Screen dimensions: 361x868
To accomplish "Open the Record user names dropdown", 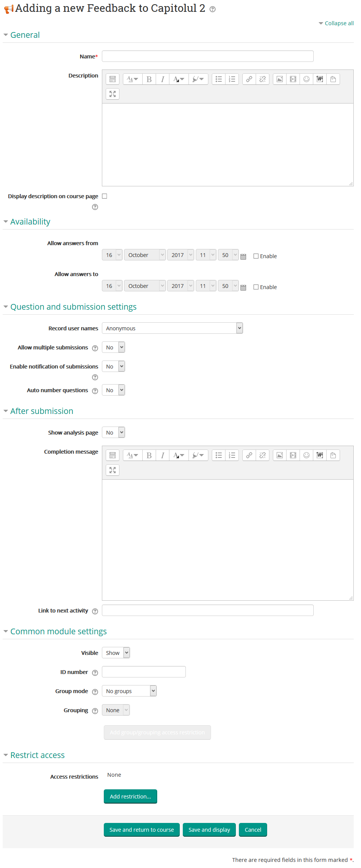I will click(x=172, y=328).
